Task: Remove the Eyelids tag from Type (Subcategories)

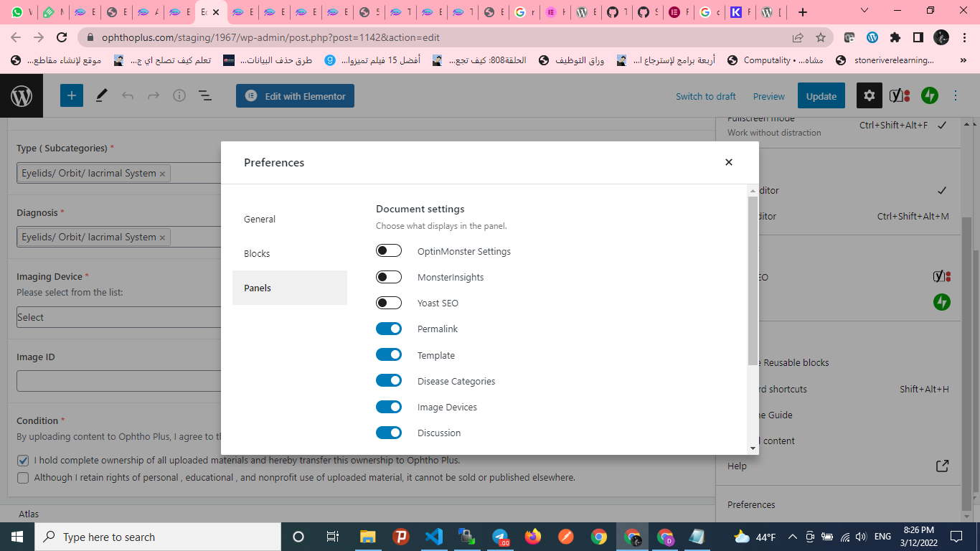Action: 162,174
